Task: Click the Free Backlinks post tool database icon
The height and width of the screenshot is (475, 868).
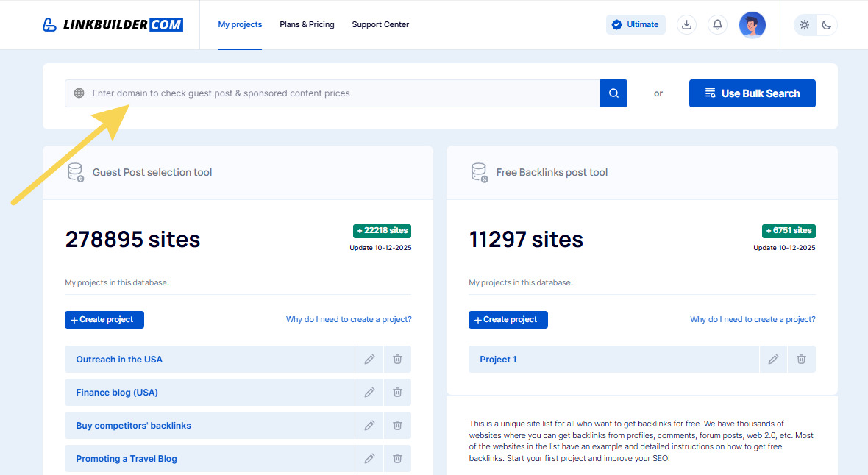Action: pyautogui.click(x=479, y=172)
